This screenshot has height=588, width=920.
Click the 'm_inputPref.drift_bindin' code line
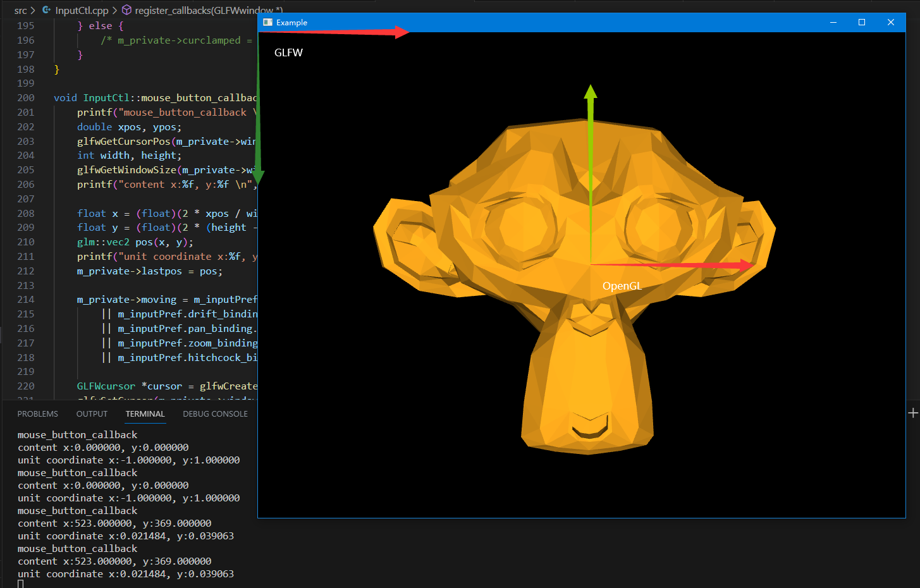(x=179, y=314)
